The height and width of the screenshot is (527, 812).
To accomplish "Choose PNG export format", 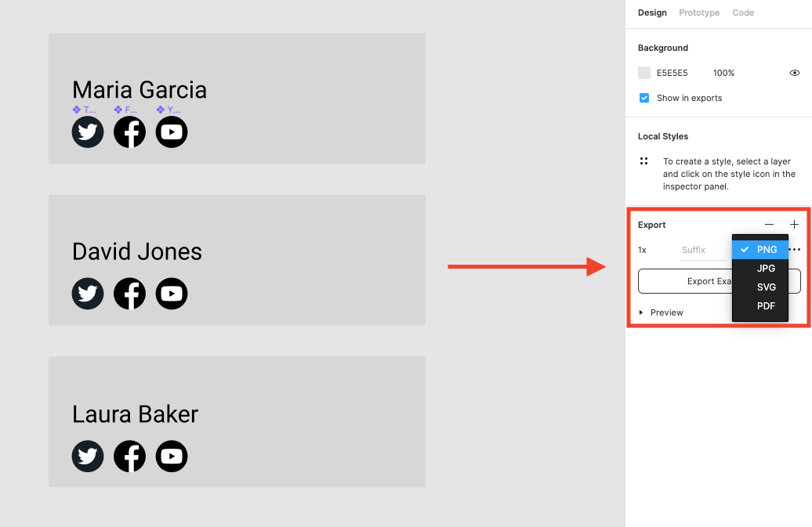I will pyautogui.click(x=760, y=249).
